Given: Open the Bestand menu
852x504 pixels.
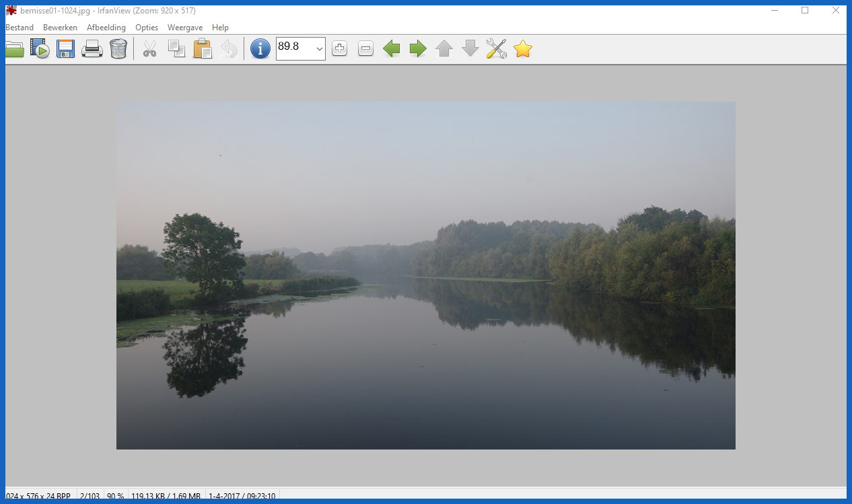Looking at the screenshot, I should [x=20, y=28].
